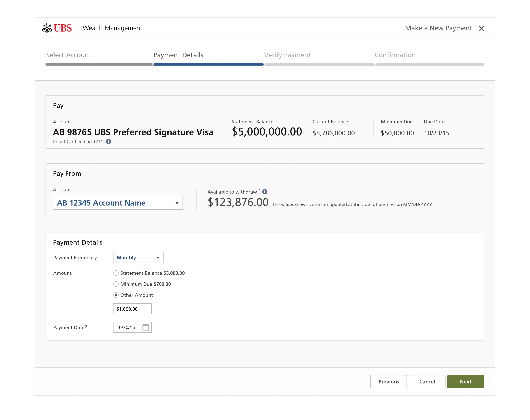Click the Verify Payment step label
530x420 pixels.
(287, 55)
